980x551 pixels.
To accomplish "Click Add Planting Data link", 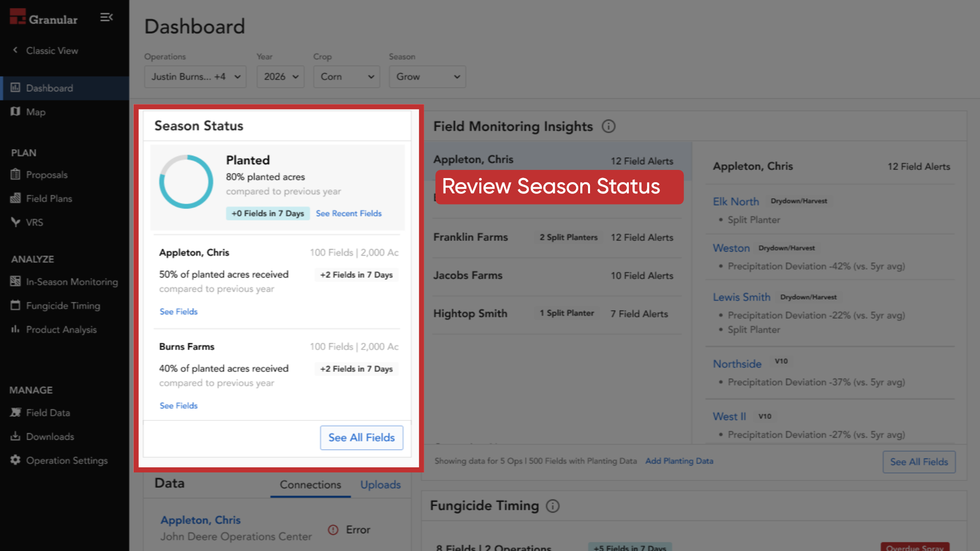I will click(x=679, y=461).
